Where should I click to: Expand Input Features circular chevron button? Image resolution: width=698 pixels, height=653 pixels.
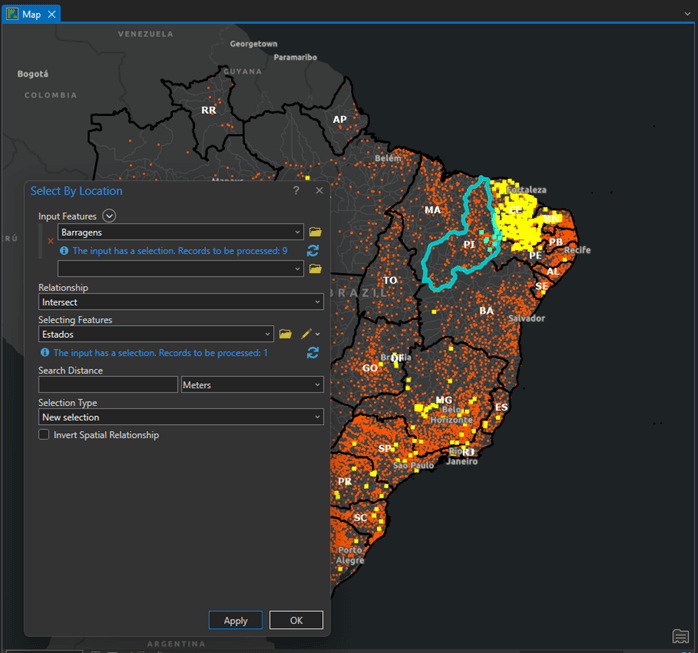click(x=110, y=215)
